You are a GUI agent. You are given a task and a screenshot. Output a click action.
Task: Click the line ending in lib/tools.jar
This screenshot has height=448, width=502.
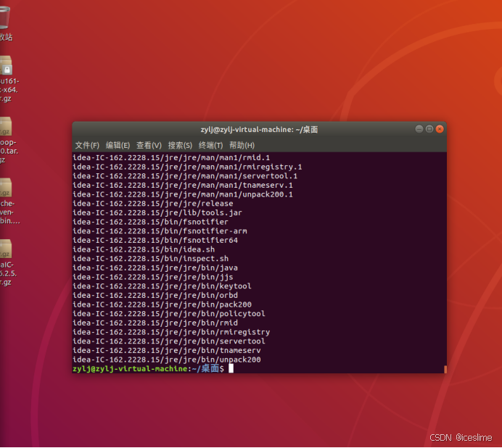click(x=157, y=213)
